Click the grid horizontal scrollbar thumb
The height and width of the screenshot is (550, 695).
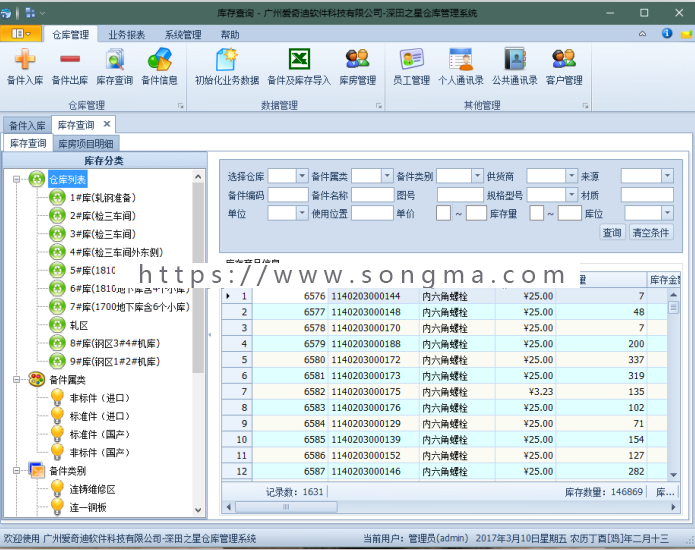[x=286, y=507]
